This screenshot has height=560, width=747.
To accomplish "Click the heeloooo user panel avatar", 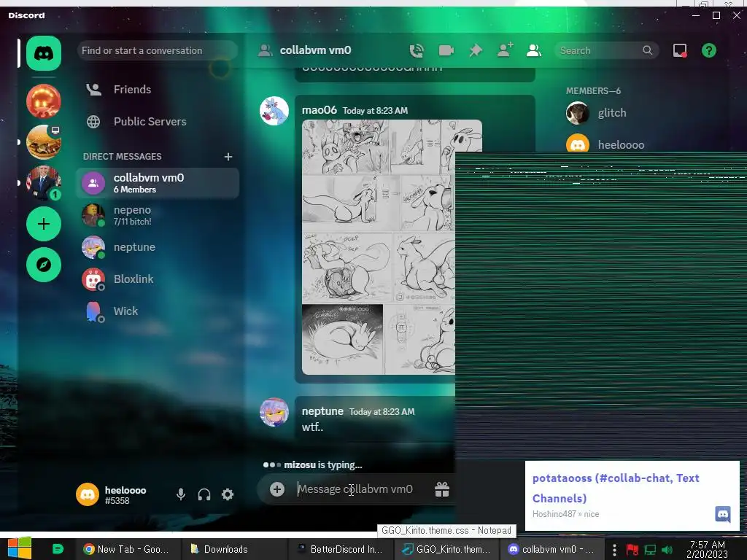I will [88, 494].
